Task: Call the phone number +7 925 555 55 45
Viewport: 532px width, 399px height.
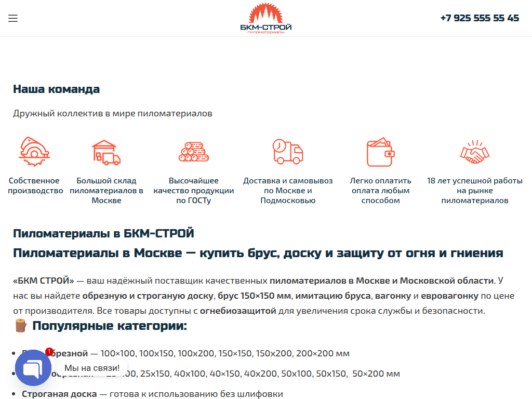Action: pos(480,18)
